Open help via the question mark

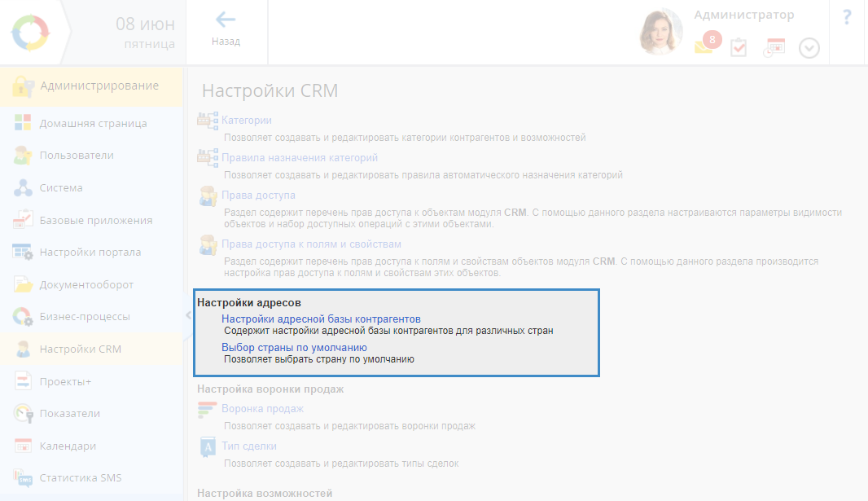(847, 17)
